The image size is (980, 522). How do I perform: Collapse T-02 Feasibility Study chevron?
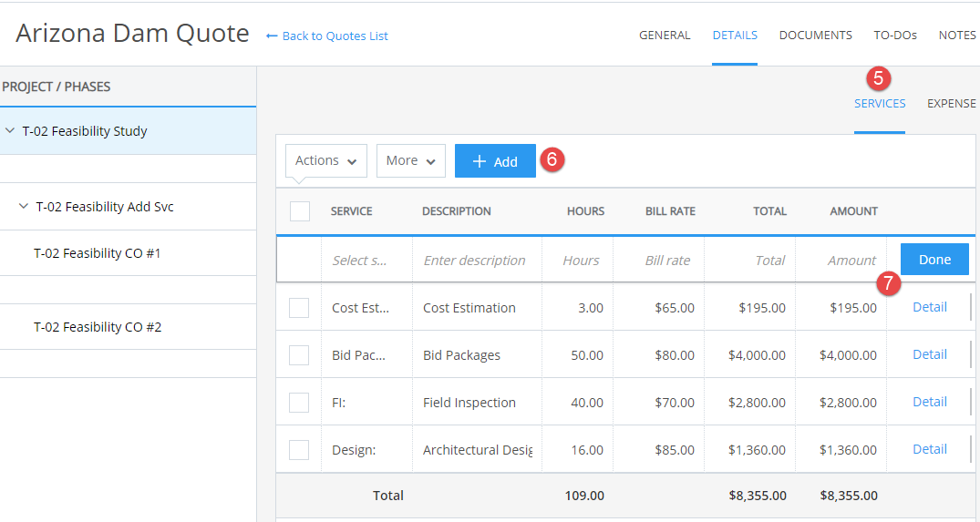[10, 131]
